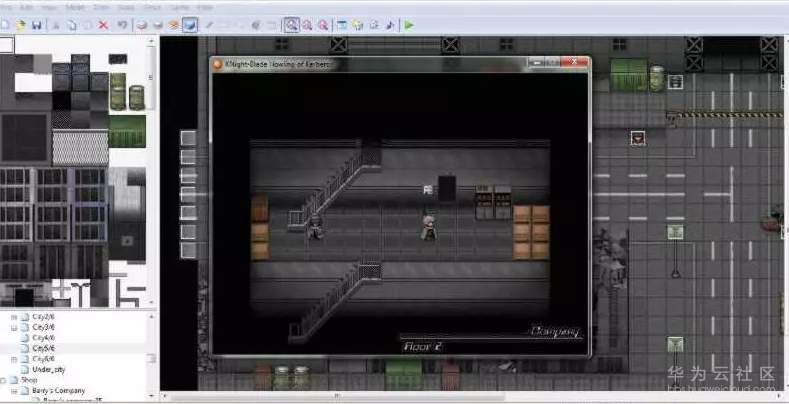Expand the Barry's Company map node
Image resolution: width=789 pixels, height=404 pixels.
[x=14, y=391]
